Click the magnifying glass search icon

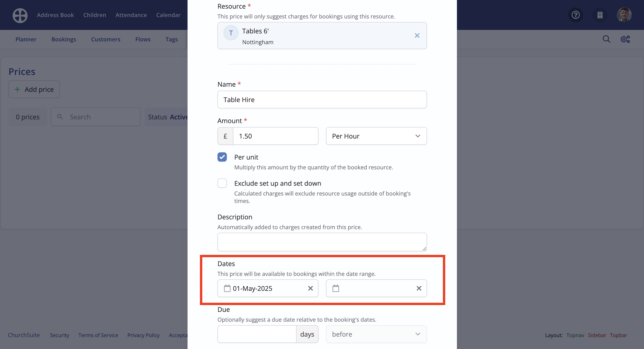[x=606, y=39]
